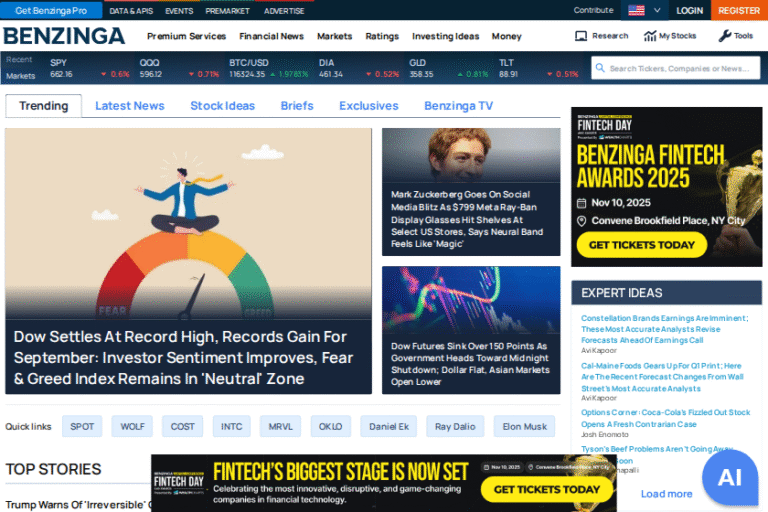Open My Stocks chart icon

click(x=649, y=36)
